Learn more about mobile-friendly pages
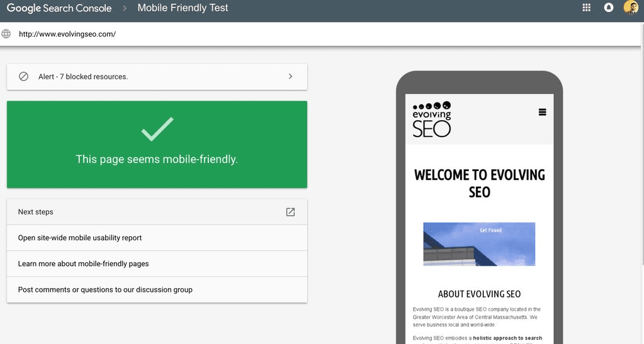This screenshot has height=344, width=644. pos(83,264)
